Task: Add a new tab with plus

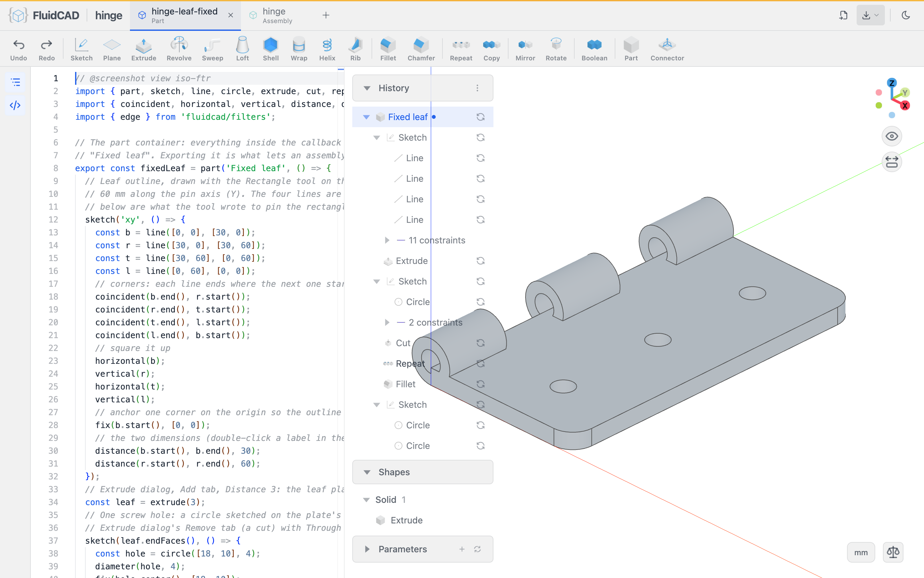Action: click(326, 15)
